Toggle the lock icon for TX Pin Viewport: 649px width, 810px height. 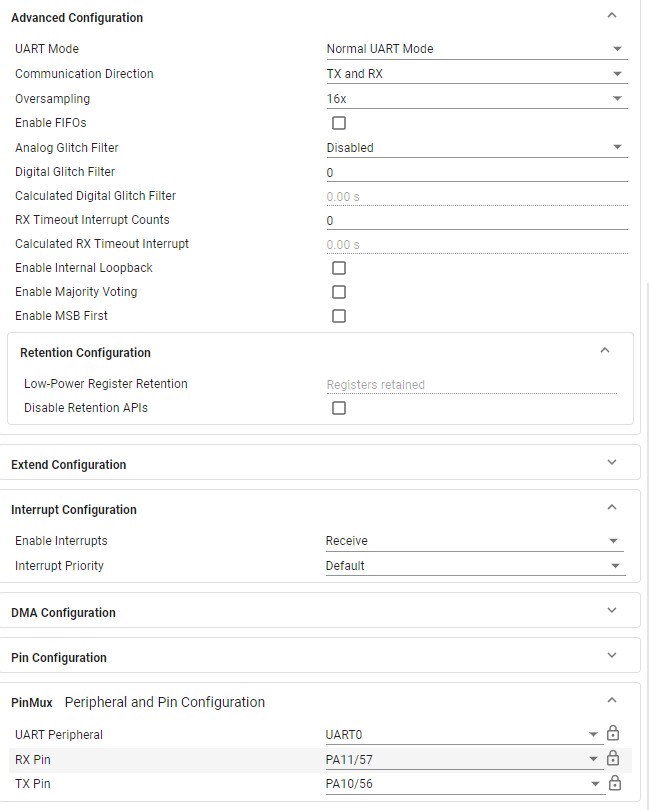point(614,784)
